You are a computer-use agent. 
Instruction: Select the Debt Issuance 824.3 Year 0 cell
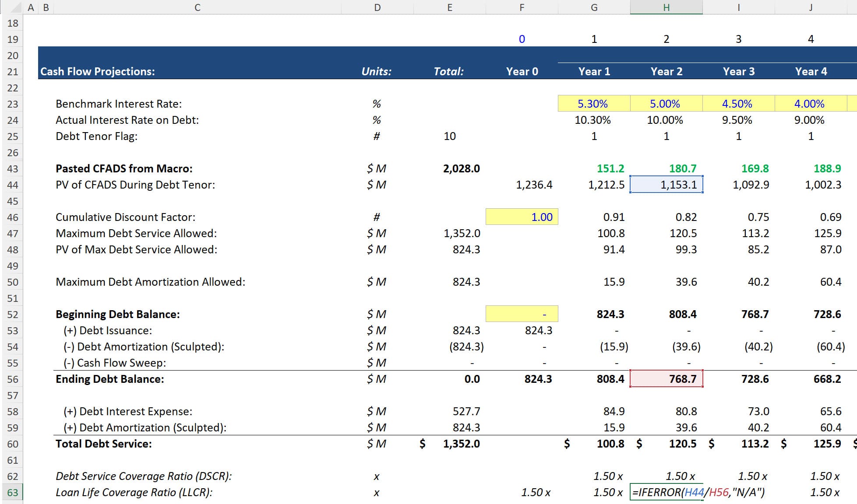coord(522,330)
